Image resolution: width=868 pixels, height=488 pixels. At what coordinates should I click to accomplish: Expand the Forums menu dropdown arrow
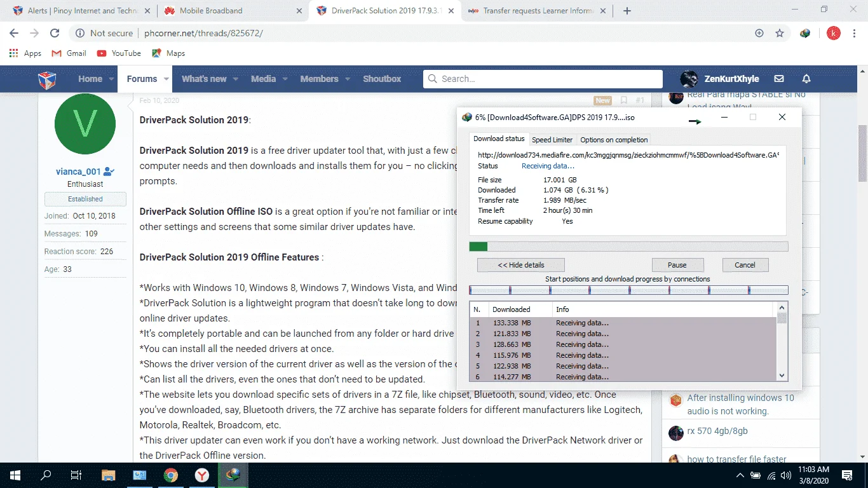click(x=166, y=79)
